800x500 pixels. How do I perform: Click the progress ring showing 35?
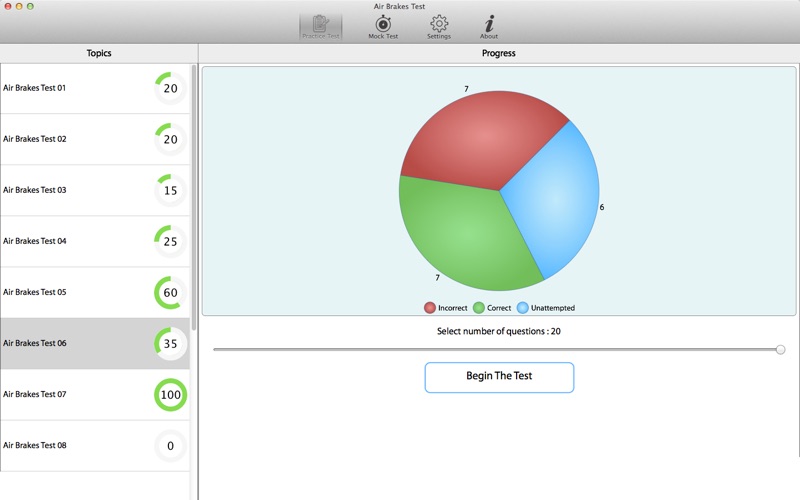(170, 343)
